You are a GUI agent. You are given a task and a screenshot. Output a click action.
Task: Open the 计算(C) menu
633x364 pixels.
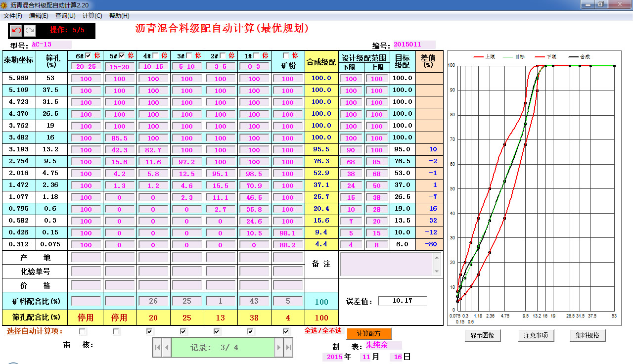click(x=92, y=16)
